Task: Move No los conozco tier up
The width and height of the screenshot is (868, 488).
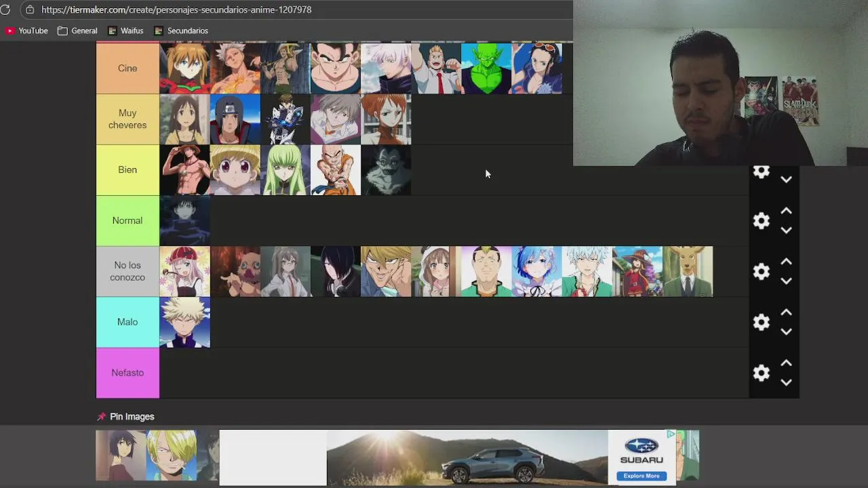Action: (x=786, y=262)
